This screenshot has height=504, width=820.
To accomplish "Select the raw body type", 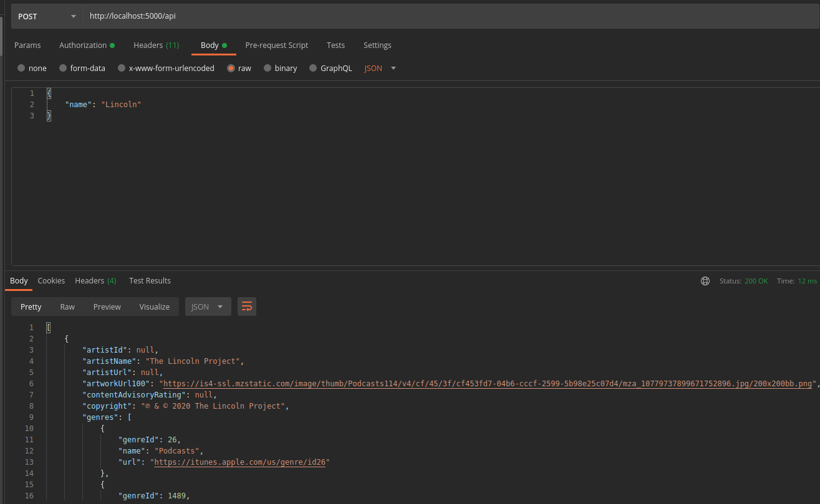I will tap(239, 68).
